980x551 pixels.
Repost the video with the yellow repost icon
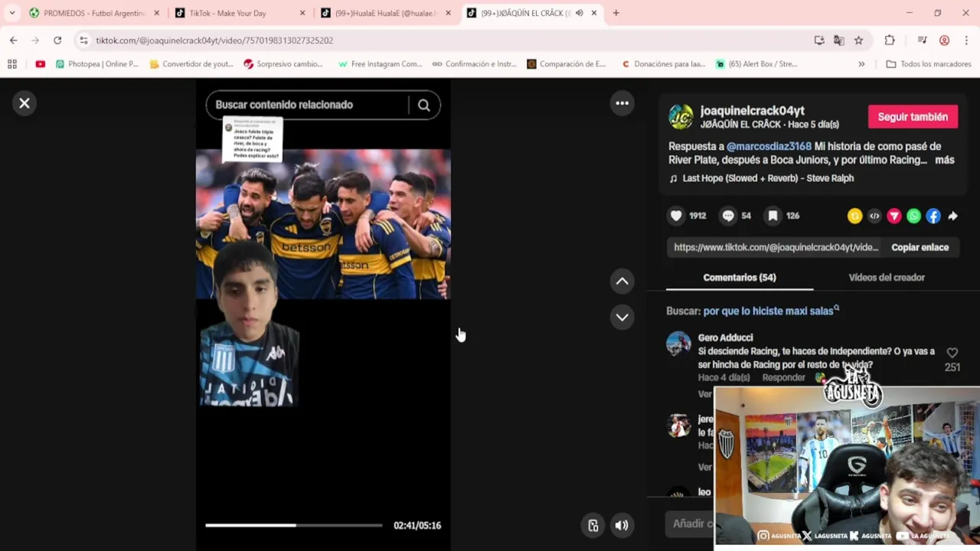pos(854,217)
